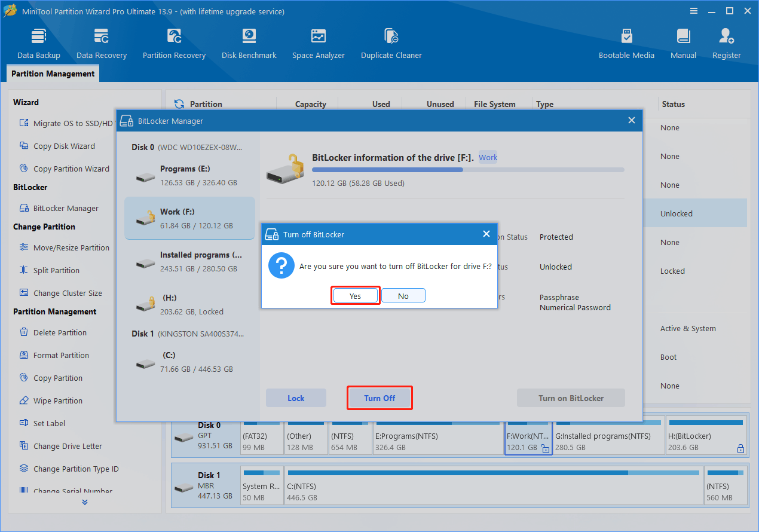759x532 pixels.
Task: Select (C:) drive under Disk 1
Action: [189, 362]
